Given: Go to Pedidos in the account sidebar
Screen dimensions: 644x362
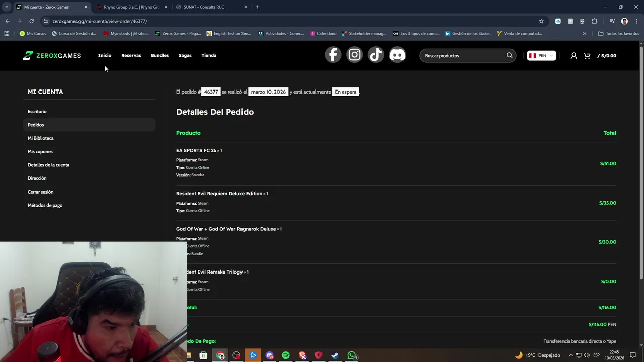Looking at the screenshot, I should point(89,125).
